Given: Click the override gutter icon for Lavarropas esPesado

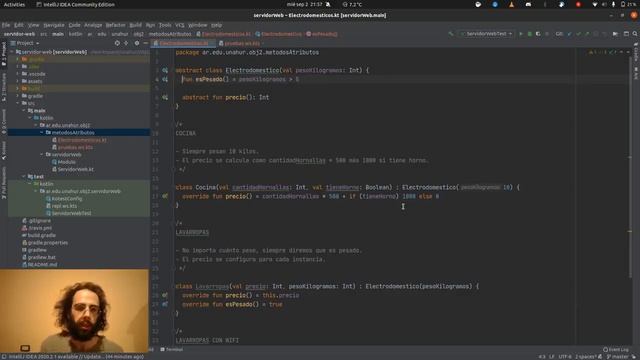Looking at the screenshot, I should click(x=165, y=304).
